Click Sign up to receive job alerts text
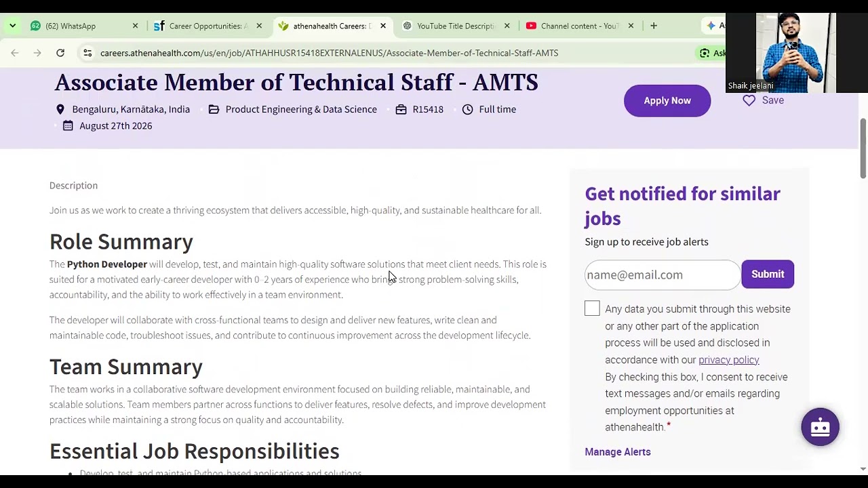The image size is (868, 488). pyautogui.click(x=647, y=242)
